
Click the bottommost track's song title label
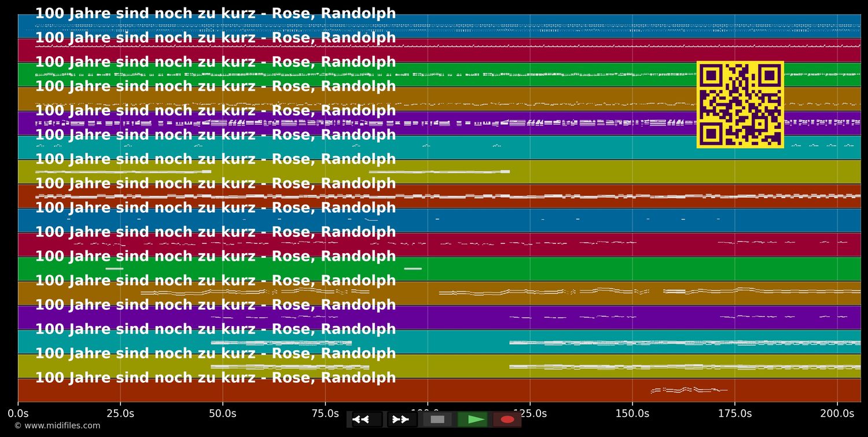point(216,377)
